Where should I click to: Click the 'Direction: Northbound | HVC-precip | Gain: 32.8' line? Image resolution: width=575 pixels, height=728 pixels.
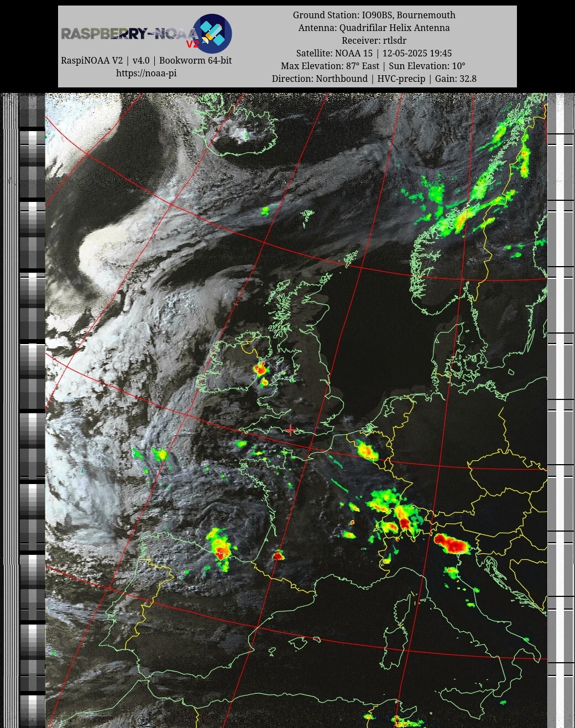pos(374,79)
